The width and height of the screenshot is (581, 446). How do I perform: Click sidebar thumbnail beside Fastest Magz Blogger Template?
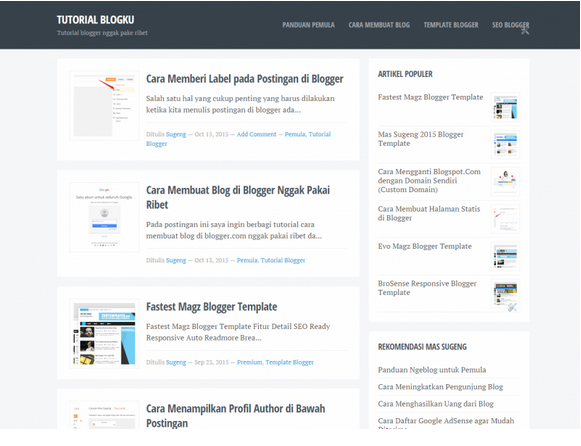(505, 107)
